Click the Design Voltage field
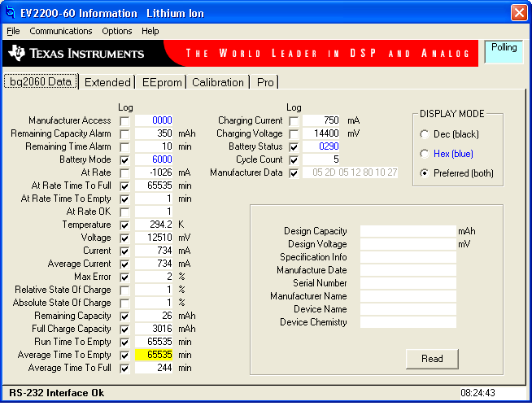Image resolution: width=532 pixels, height=406 pixels. [x=408, y=244]
